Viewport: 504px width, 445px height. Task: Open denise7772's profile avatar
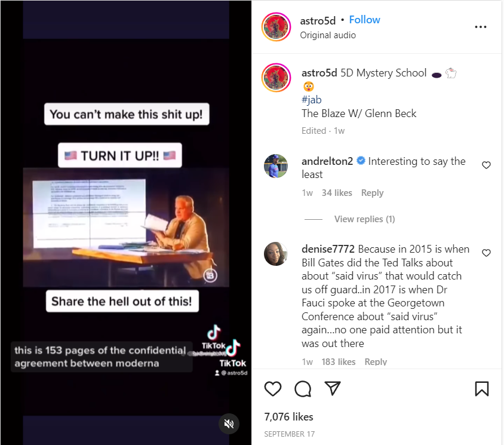click(276, 254)
